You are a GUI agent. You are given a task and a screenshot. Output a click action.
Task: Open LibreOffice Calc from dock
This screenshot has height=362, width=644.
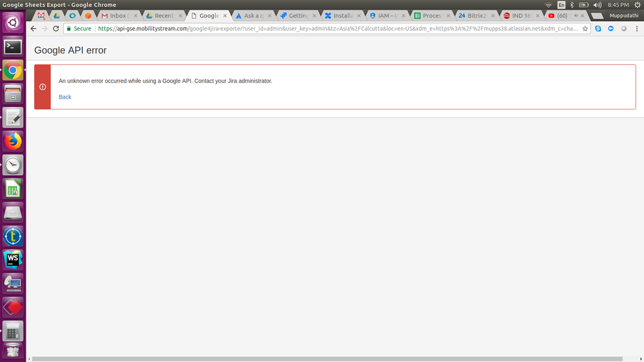[13, 189]
